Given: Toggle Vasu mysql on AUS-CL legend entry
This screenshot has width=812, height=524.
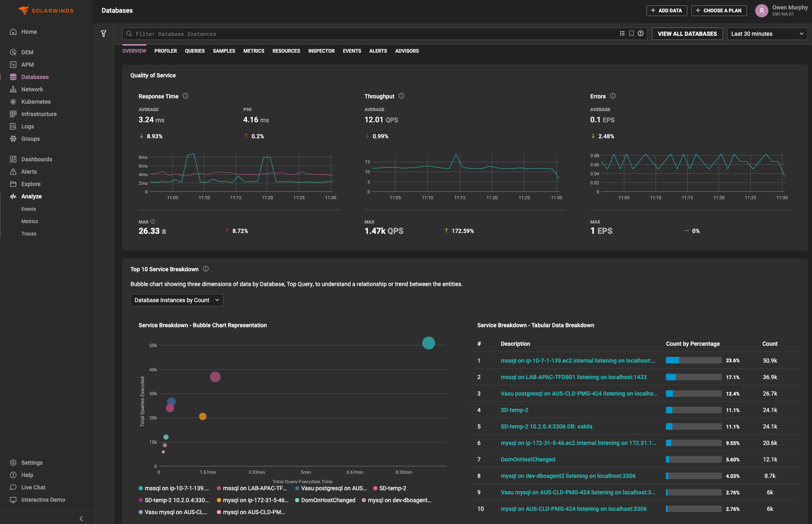Looking at the screenshot, I should [173, 512].
